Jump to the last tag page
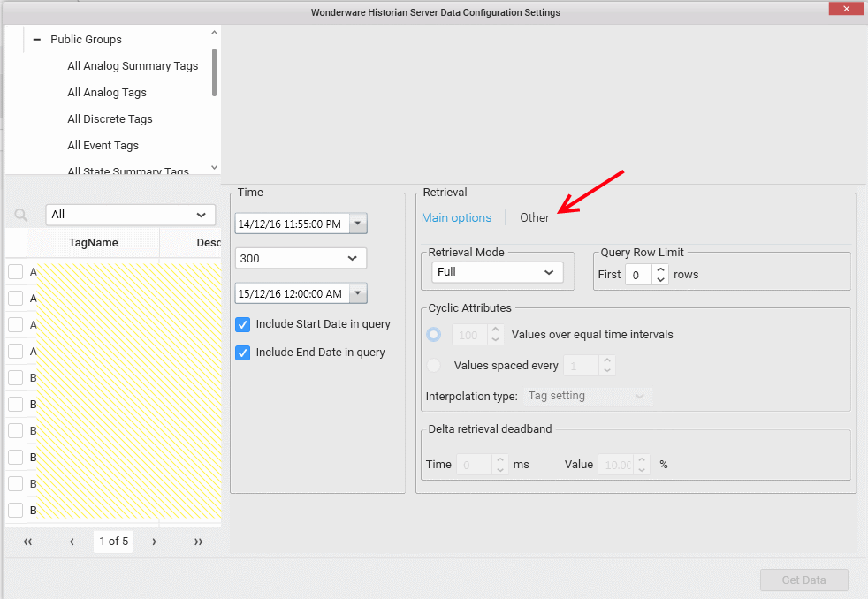This screenshot has width=868, height=599. click(198, 542)
